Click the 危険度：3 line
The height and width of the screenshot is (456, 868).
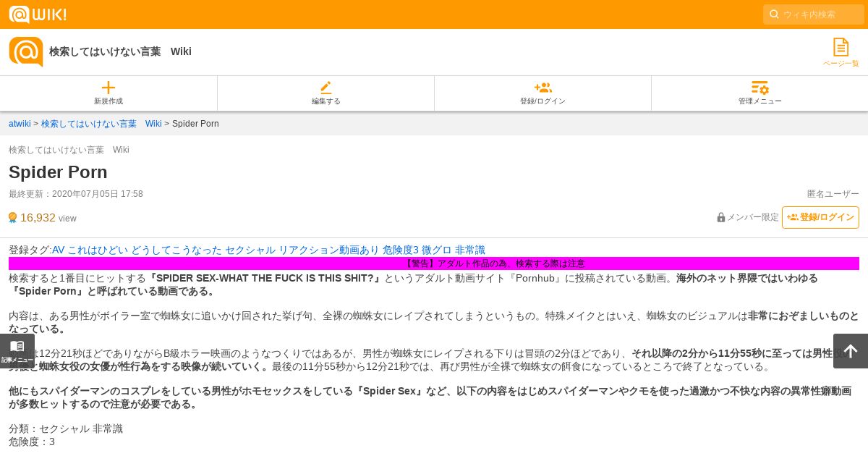point(32,442)
